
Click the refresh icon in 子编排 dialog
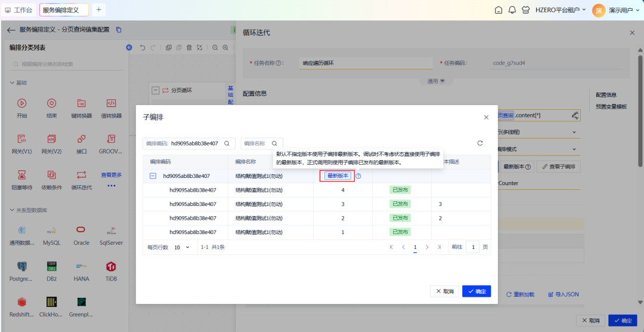click(x=480, y=143)
